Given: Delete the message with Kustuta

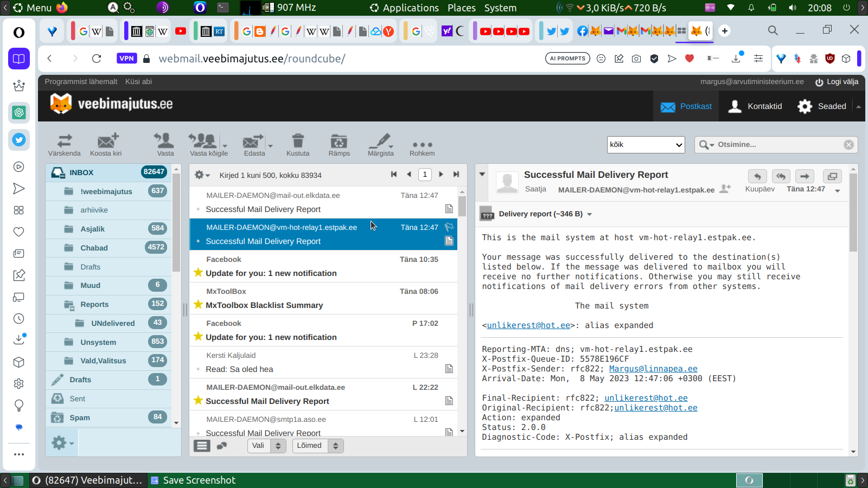Looking at the screenshot, I should pyautogui.click(x=298, y=145).
